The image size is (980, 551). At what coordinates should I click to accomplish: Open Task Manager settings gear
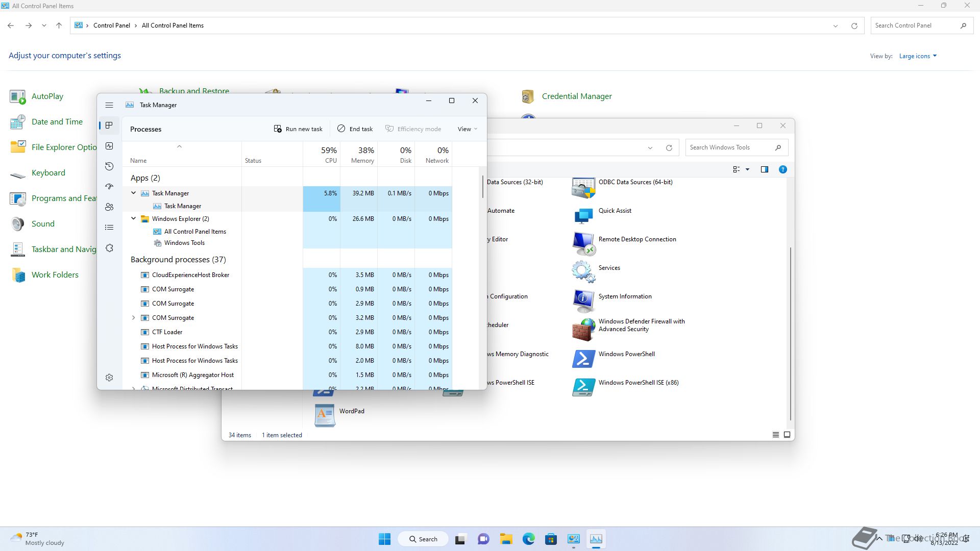(x=109, y=378)
